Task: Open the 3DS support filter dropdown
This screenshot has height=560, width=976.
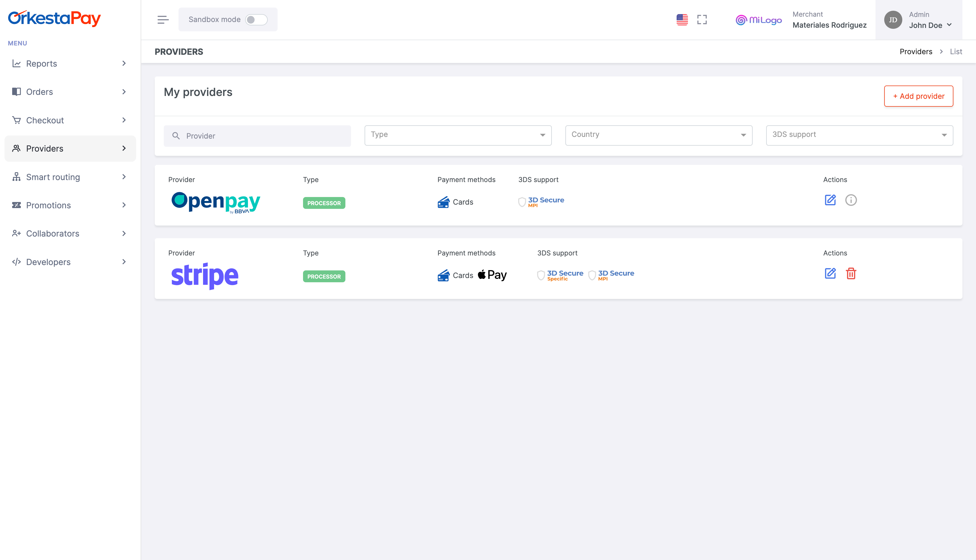Action: (859, 135)
